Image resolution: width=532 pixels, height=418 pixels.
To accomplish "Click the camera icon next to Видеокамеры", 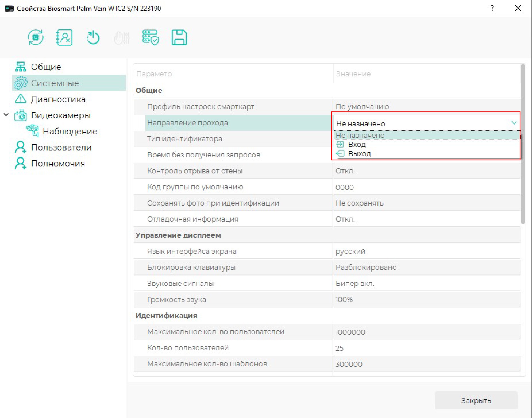I will [x=21, y=115].
